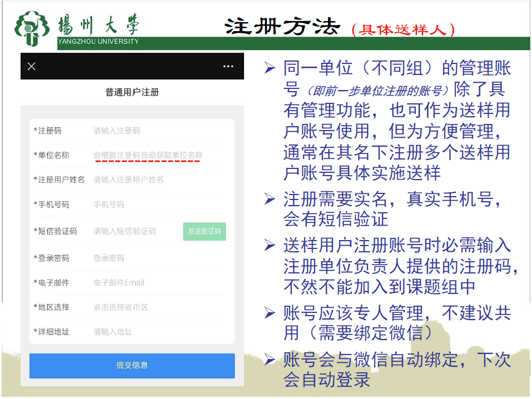Click the bullet arrow beside 注册需要实名
The image size is (532, 399).
pyautogui.click(x=270, y=199)
